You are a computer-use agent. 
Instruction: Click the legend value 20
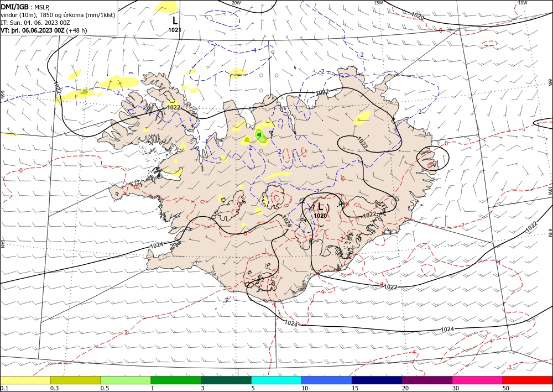[x=405, y=388]
